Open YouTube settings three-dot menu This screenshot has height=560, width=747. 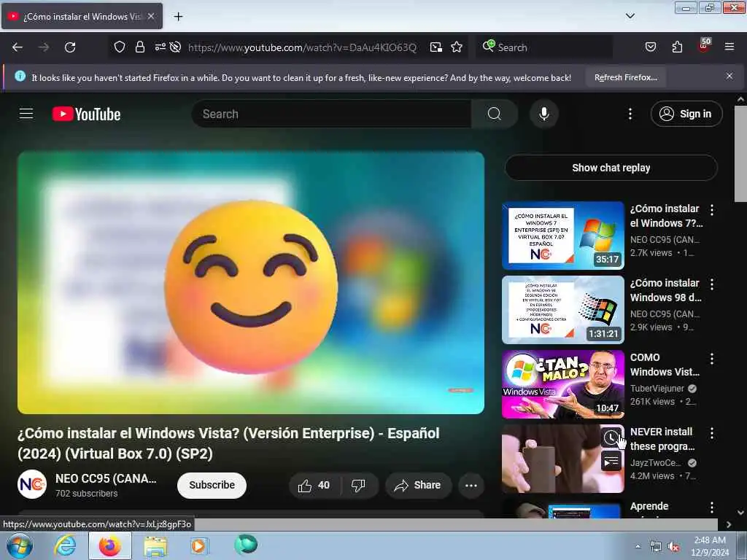click(x=630, y=114)
